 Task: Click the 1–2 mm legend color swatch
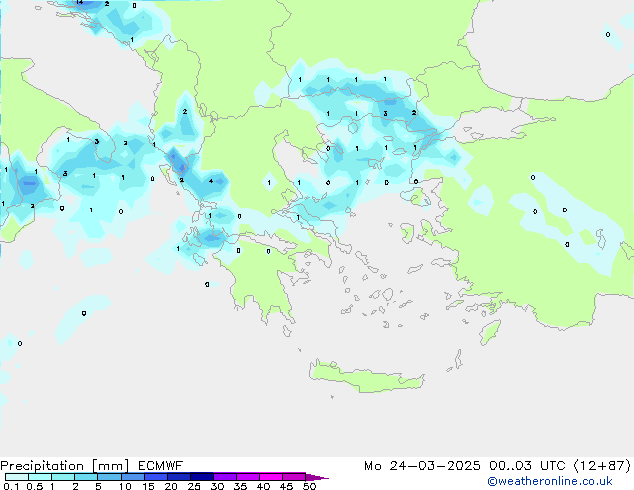click(63, 477)
